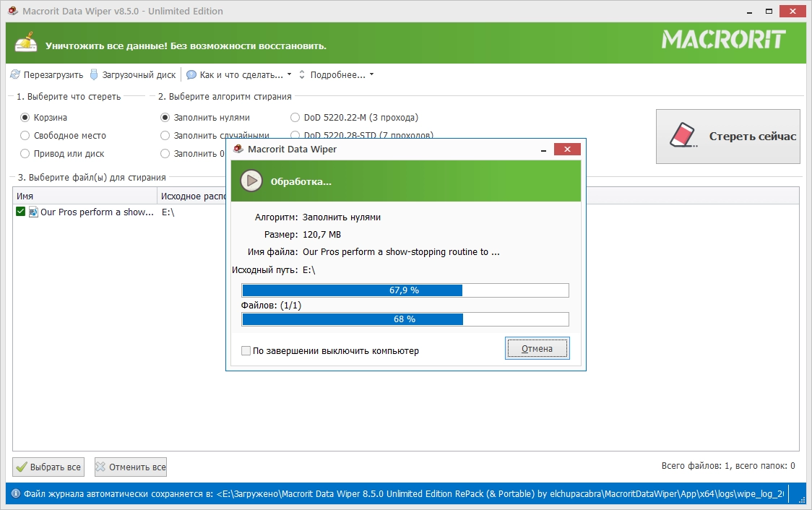Image resolution: width=812 pixels, height=510 pixels.
Task: Click the Загрузочный диск USB icon
Action: [x=94, y=74]
